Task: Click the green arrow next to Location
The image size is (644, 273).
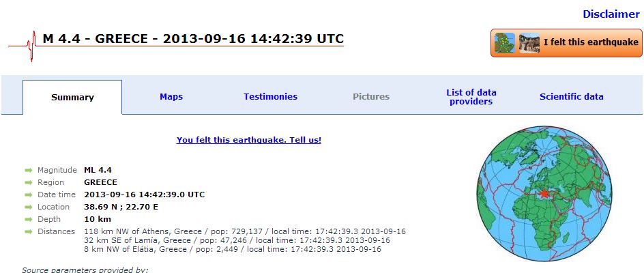Action: point(29,207)
